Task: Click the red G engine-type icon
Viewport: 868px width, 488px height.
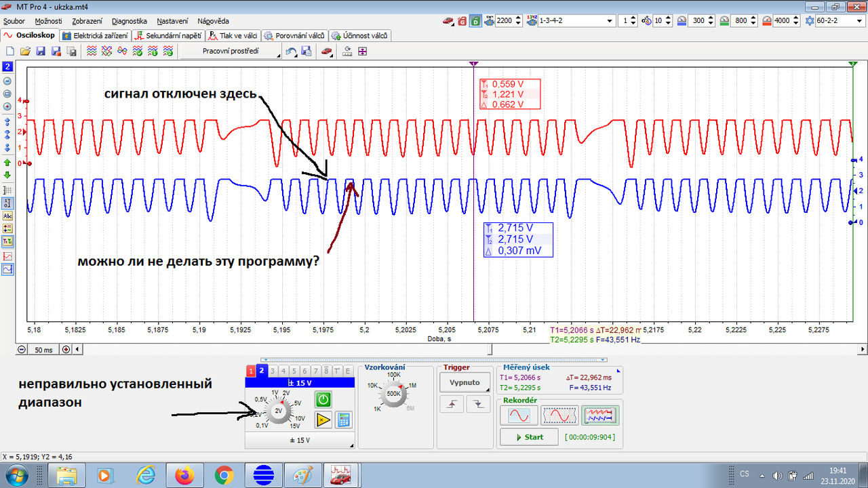Action: tap(462, 21)
